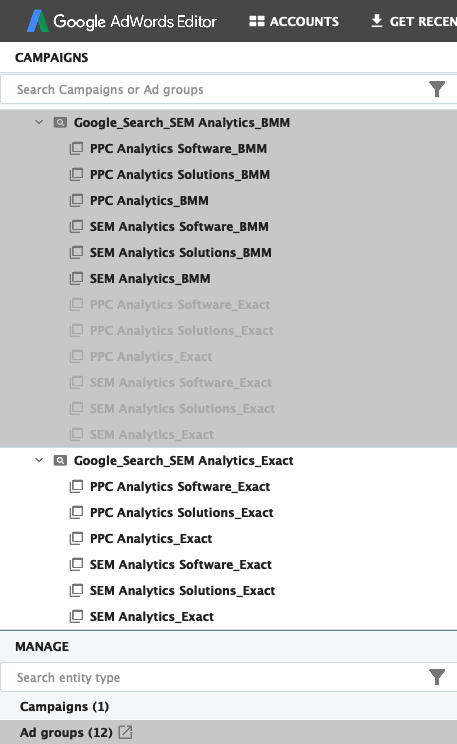
Task: Collapse the Google_Search_SEM Analytics_BMM campaign
Action: click(x=39, y=122)
